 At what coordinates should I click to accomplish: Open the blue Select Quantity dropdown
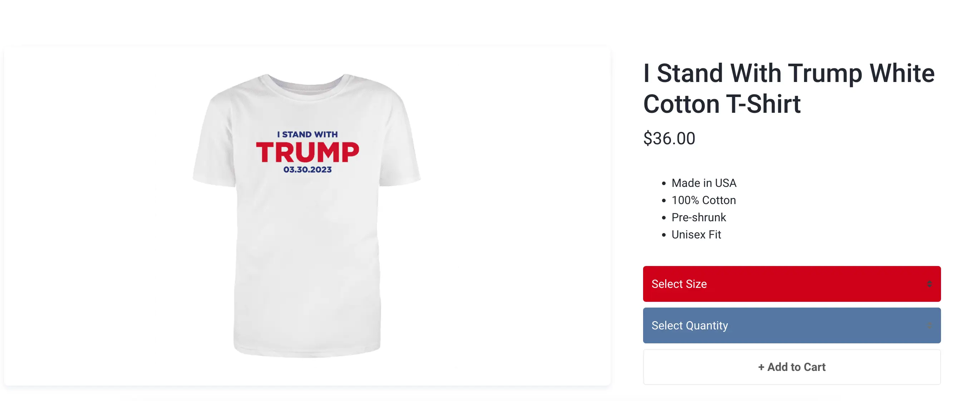(x=792, y=325)
